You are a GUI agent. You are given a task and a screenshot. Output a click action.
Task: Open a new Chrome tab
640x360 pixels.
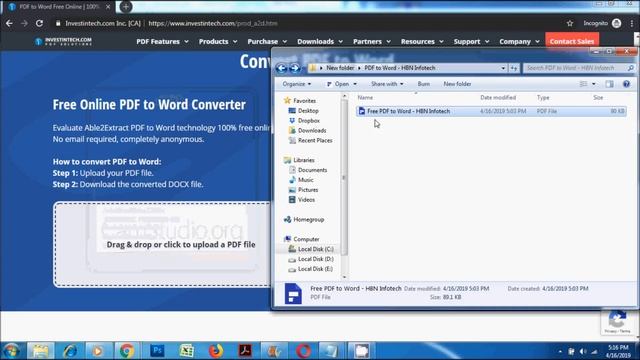click(126, 7)
